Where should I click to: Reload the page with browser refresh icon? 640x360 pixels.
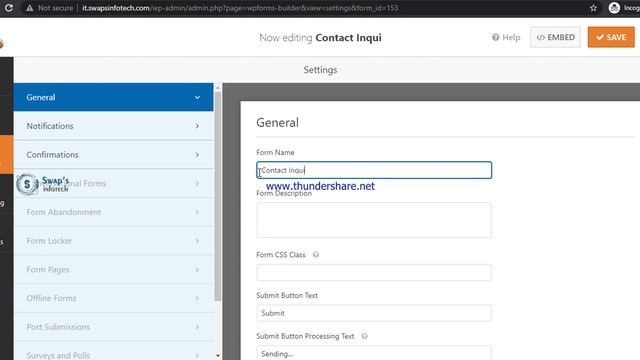tap(9, 8)
